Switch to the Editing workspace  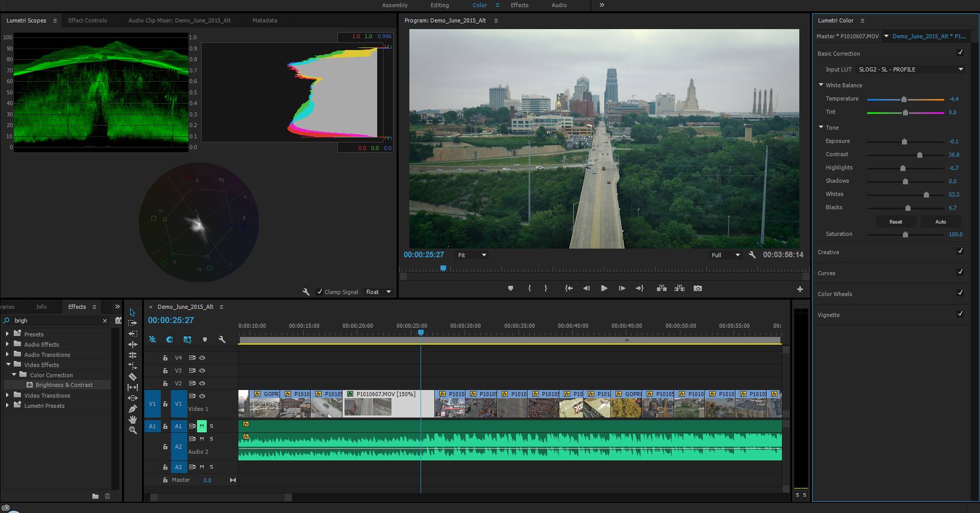[439, 5]
